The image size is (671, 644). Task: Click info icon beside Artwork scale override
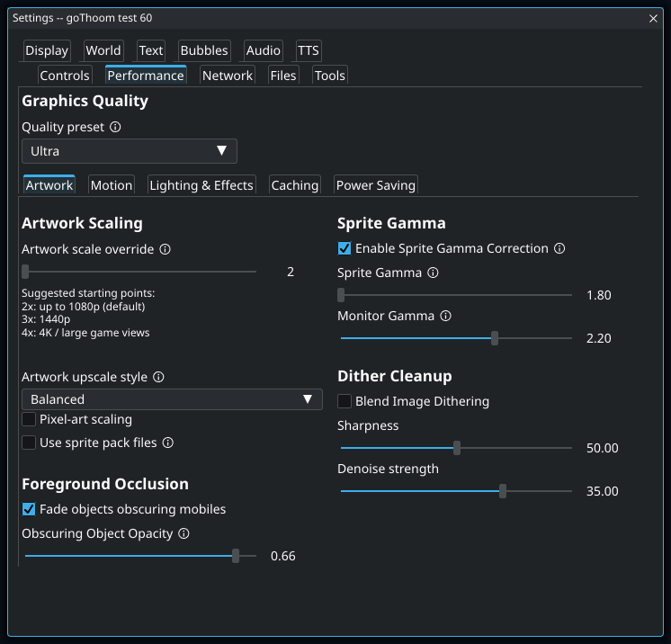[166, 249]
